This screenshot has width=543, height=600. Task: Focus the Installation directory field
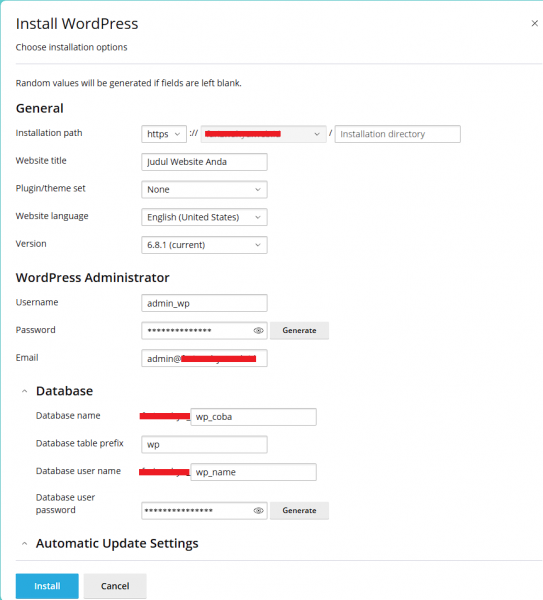pos(398,134)
